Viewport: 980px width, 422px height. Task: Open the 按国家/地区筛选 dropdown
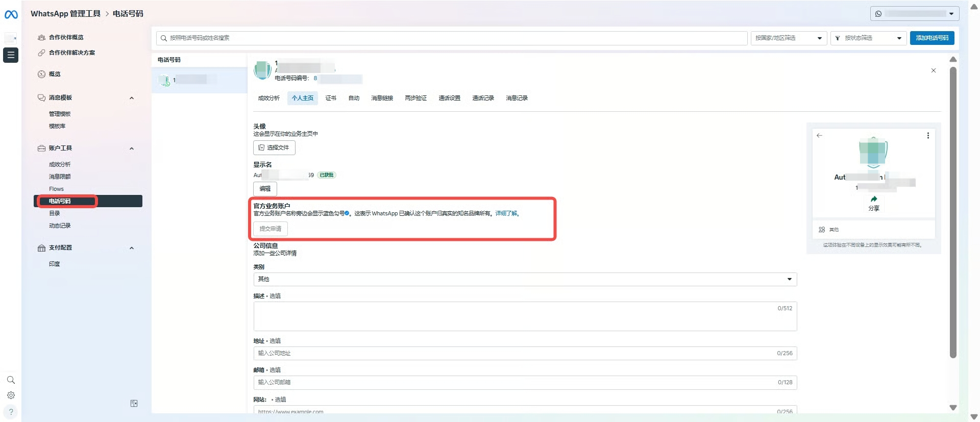pyautogui.click(x=788, y=38)
